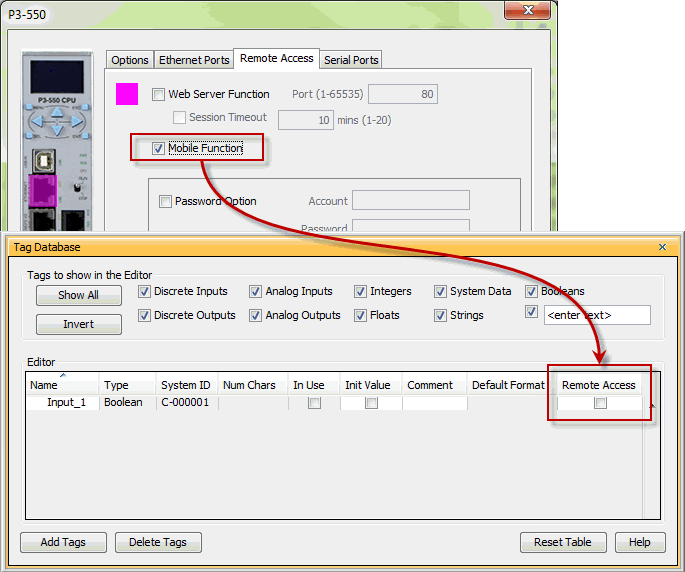The height and width of the screenshot is (572, 685).
Task: Click the Show All button
Action: 78,295
